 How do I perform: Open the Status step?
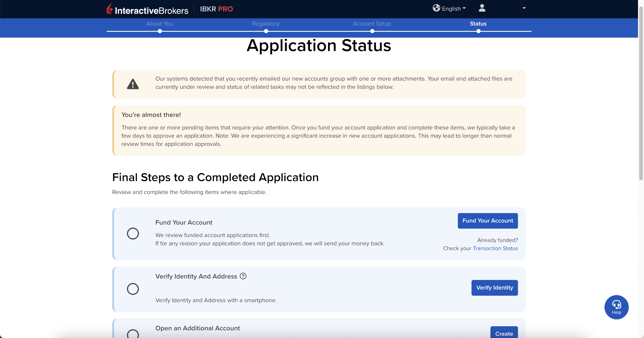(x=478, y=24)
